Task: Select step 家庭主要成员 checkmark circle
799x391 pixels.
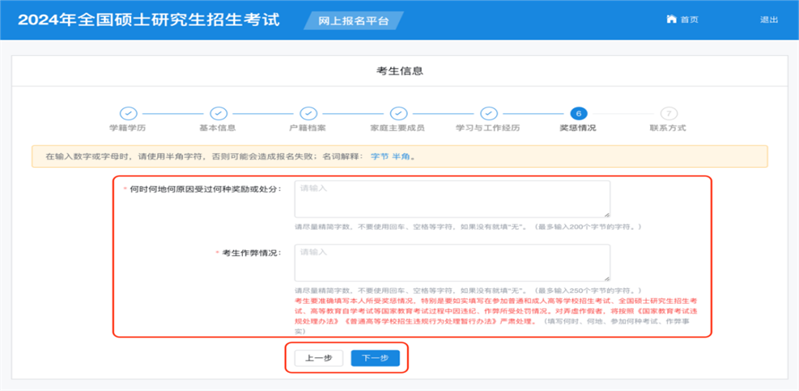Action: click(398, 113)
